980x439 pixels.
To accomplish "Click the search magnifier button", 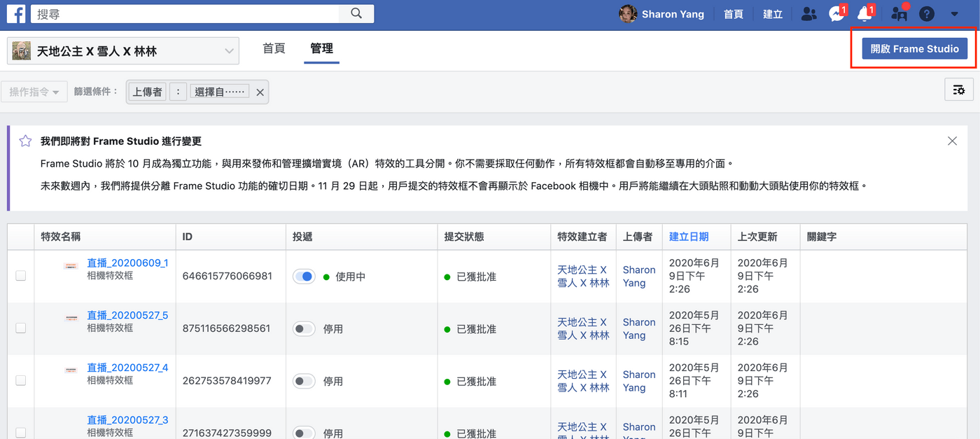I will pyautogui.click(x=356, y=14).
